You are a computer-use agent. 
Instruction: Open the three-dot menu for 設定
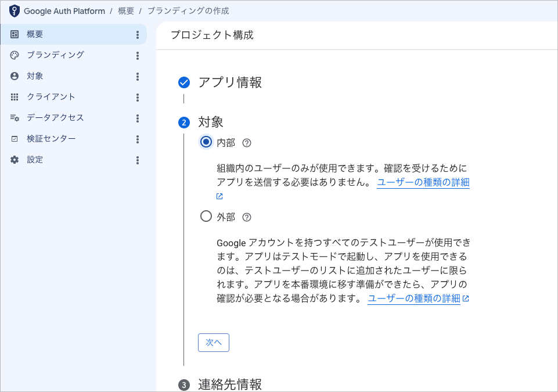tap(138, 160)
